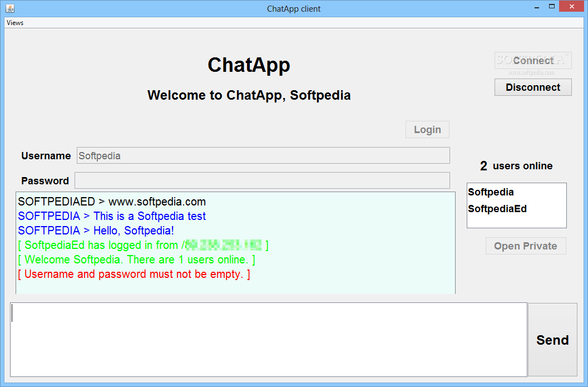Click the 'Hello, Softpedia!' chat message
Viewport: 588px width, 387px height.
point(96,231)
